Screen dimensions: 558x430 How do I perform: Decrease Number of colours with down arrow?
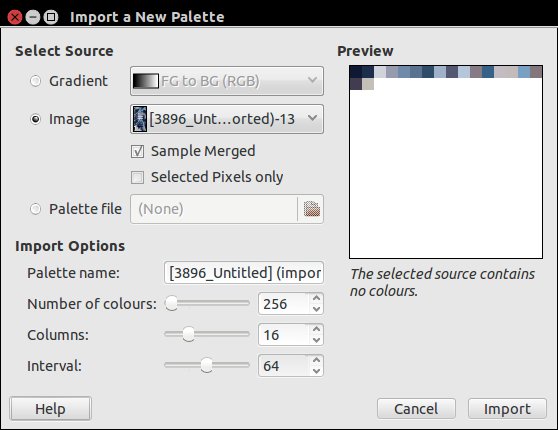click(x=316, y=309)
